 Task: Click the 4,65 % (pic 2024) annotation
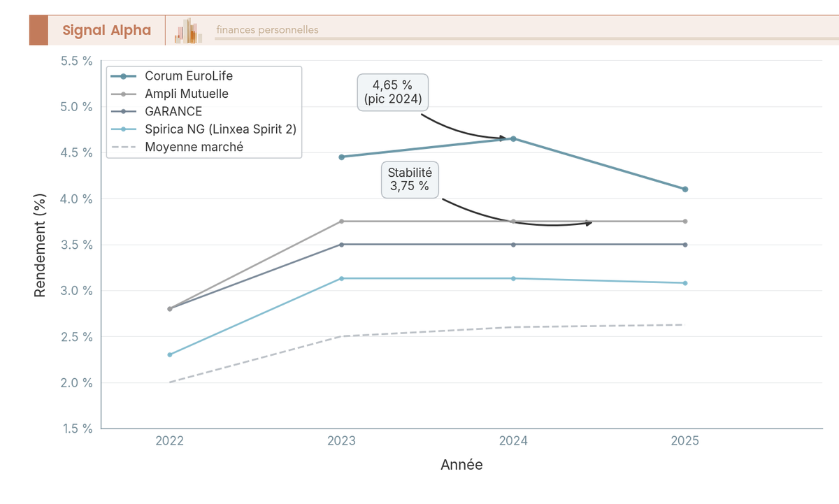point(392,92)
